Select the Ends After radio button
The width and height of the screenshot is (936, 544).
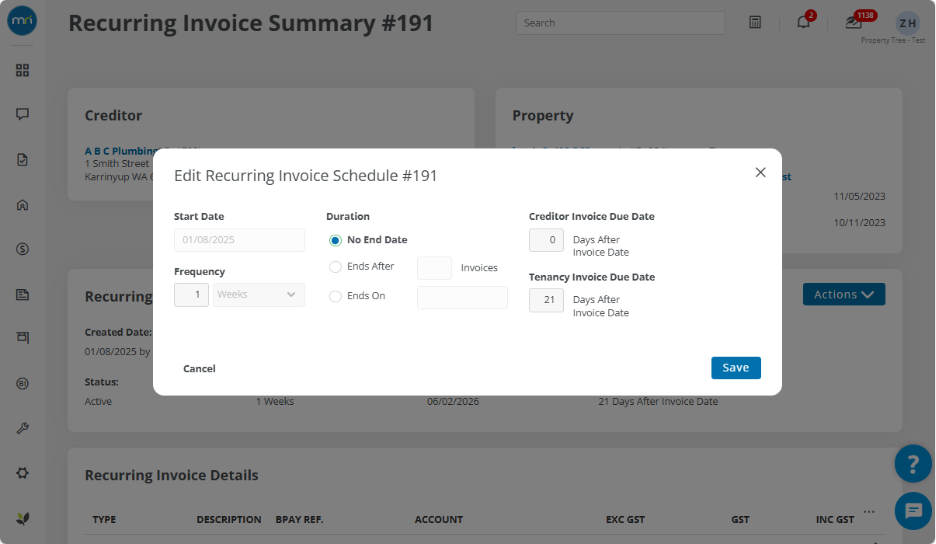[335, 267]
